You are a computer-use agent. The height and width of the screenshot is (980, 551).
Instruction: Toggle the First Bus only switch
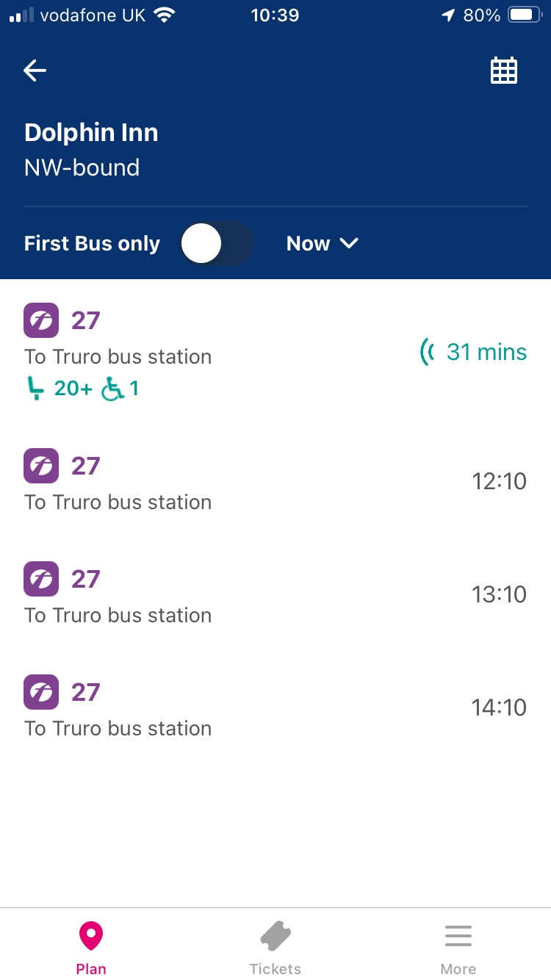click(217, 244)
